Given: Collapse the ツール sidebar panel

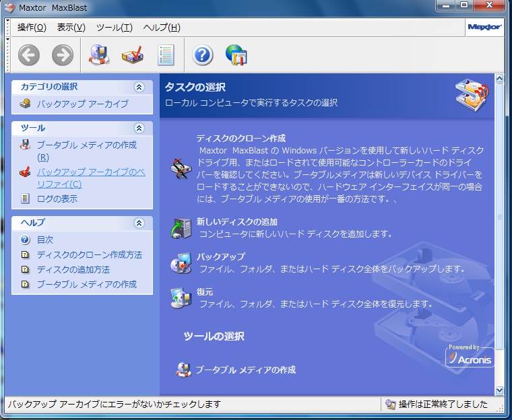Looking at the screenshot, I should click(139, 128).
